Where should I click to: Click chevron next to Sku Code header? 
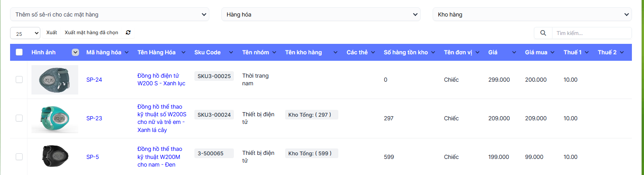point(231,52)
